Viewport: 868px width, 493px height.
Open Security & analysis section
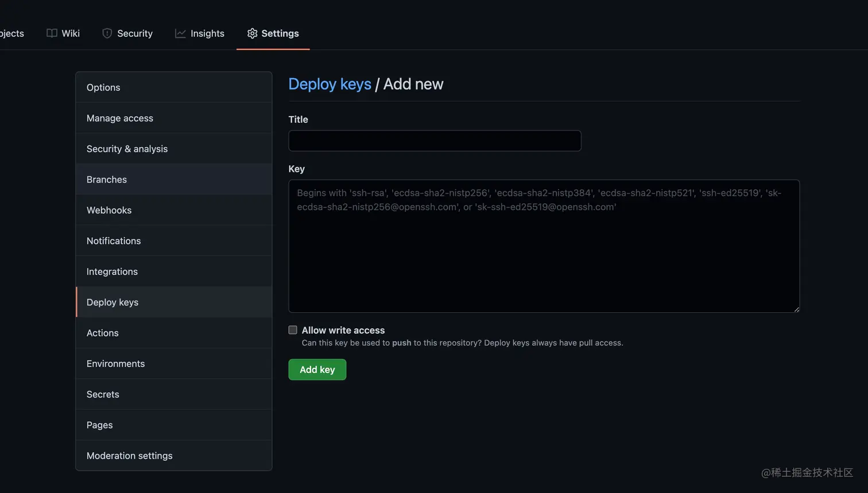(174, 149)
